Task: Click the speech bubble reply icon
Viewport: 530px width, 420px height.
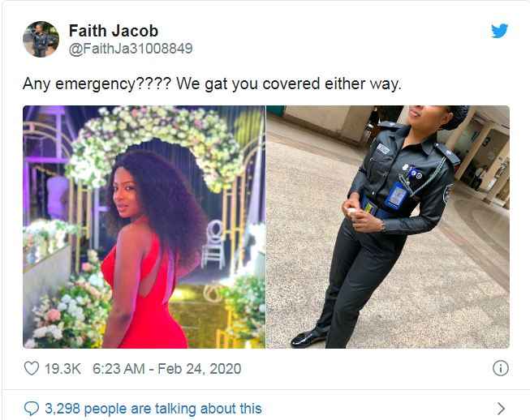Action: (32, 409)
